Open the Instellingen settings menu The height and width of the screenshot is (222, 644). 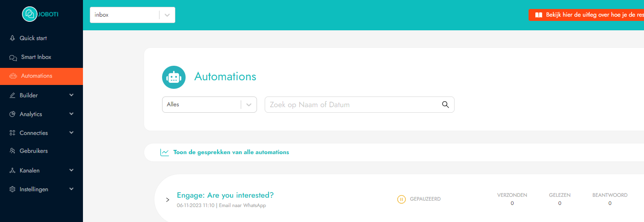[41, 189]
